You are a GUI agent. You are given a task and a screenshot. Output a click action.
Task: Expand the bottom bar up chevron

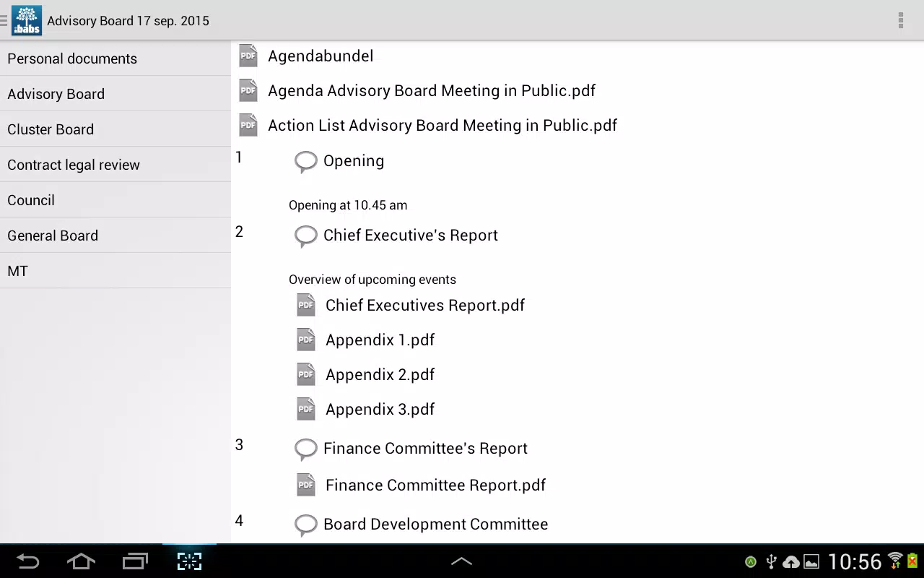point(461,561)
